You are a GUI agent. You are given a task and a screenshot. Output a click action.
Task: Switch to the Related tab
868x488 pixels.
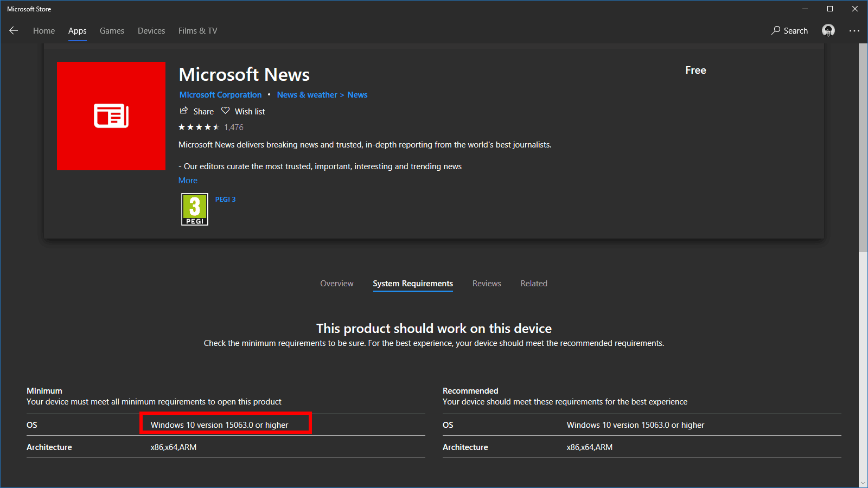coord(534,284)
